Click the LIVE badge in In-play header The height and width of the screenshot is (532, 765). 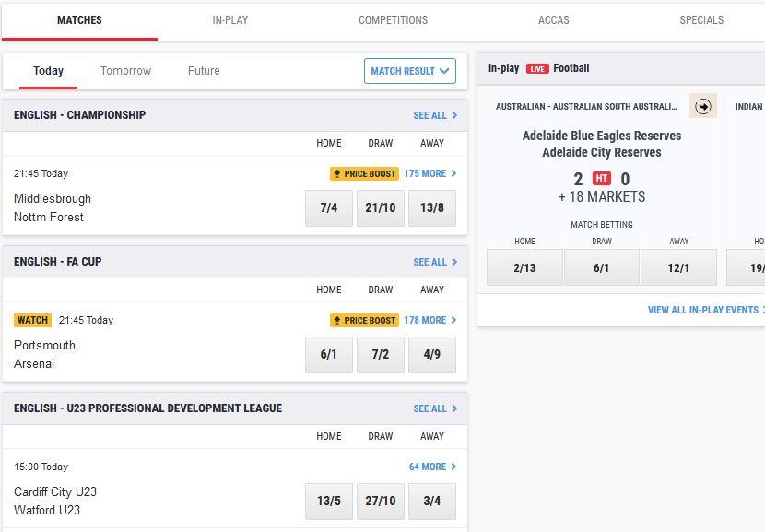pos(537,68)
